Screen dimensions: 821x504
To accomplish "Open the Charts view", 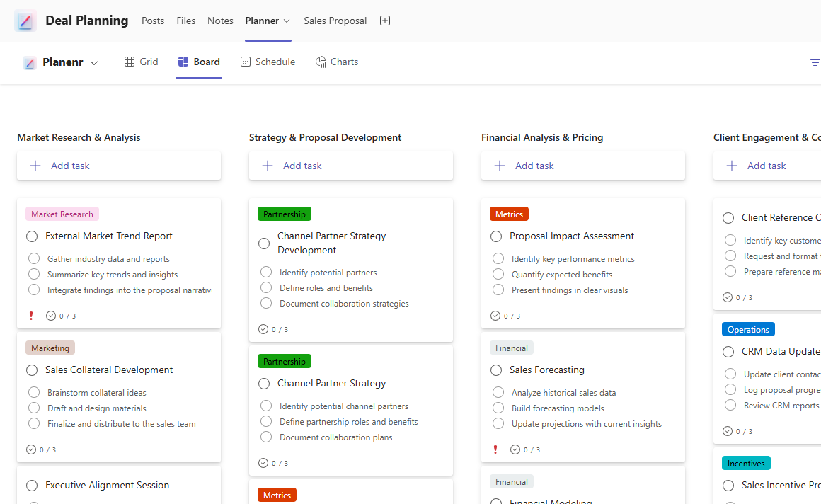I will [337, 62].
